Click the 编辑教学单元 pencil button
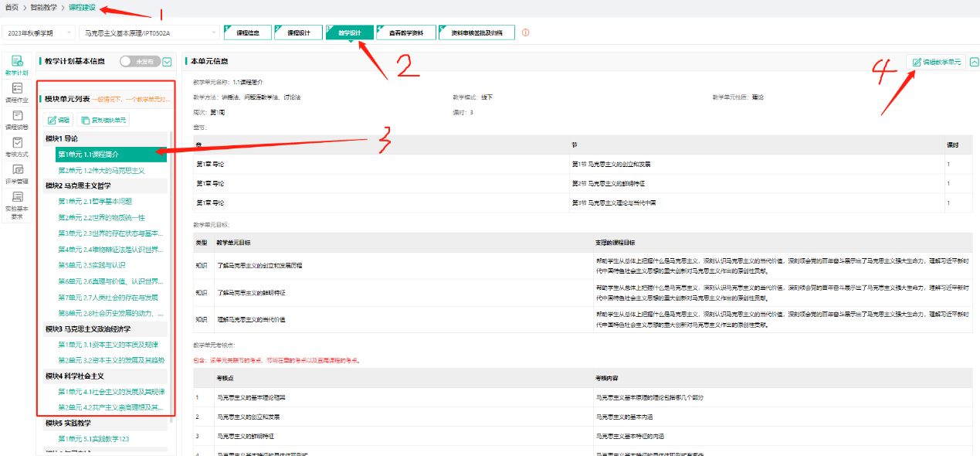 coord(936,62)
